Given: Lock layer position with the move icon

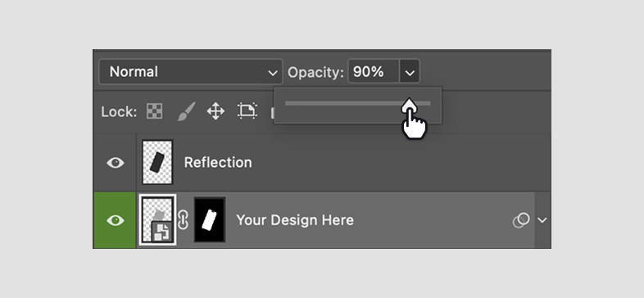Looking at the screenshot, I should point(215,111).
